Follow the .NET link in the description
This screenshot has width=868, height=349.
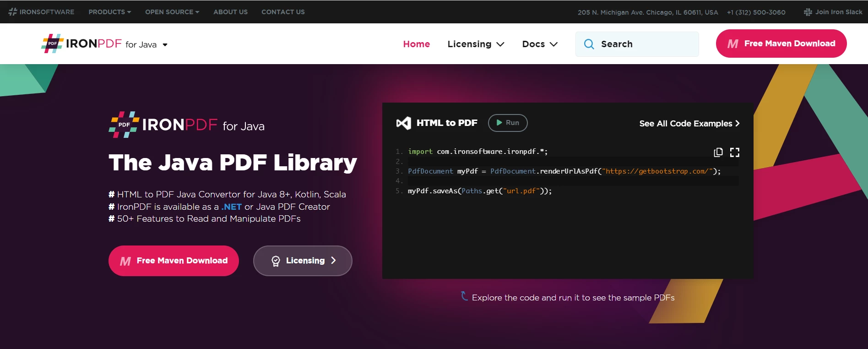(x=232, y=207)
